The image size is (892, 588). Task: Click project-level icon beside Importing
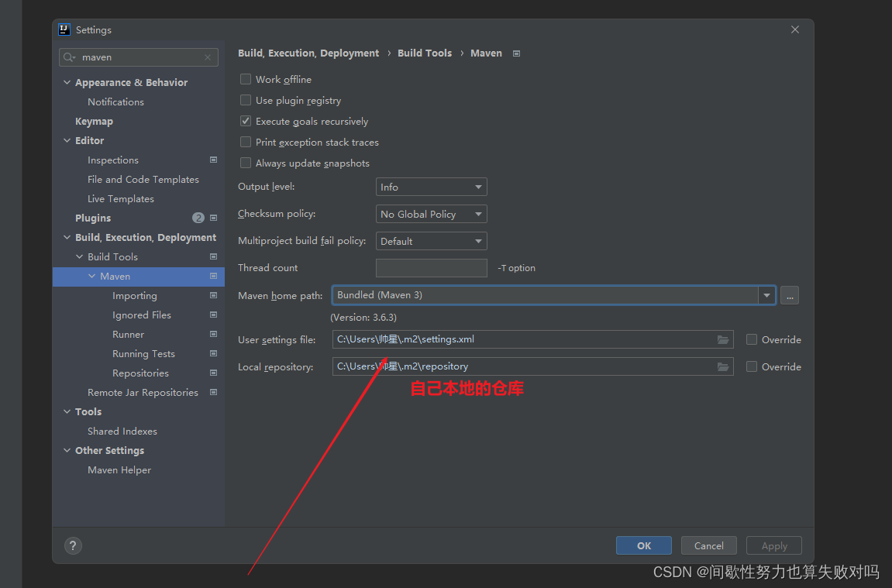pyautogui.click(x=213, y=295)
